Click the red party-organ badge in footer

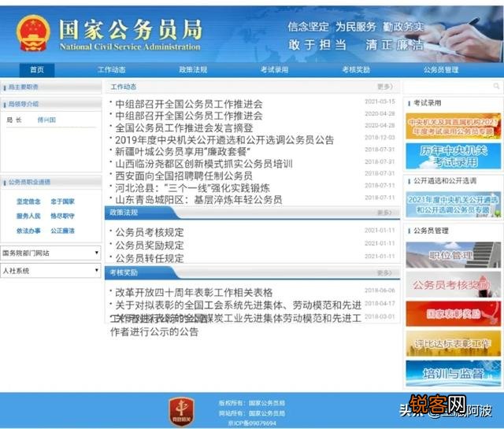tap(182, 412)
